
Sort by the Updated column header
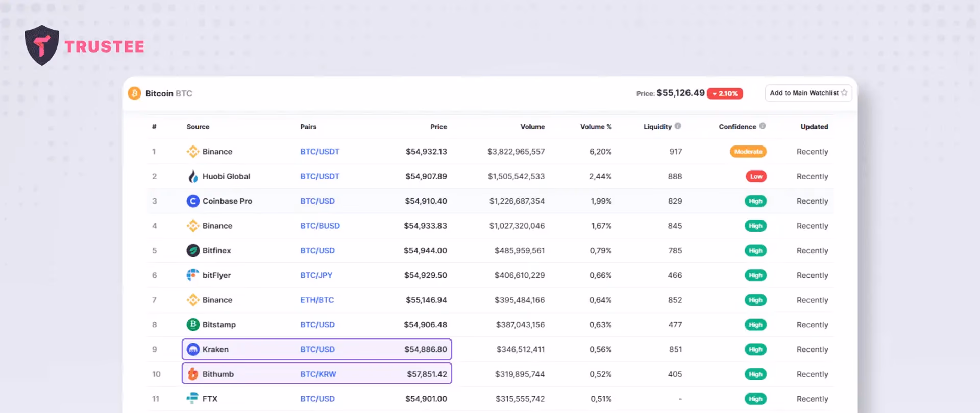[x=814, y=127]
